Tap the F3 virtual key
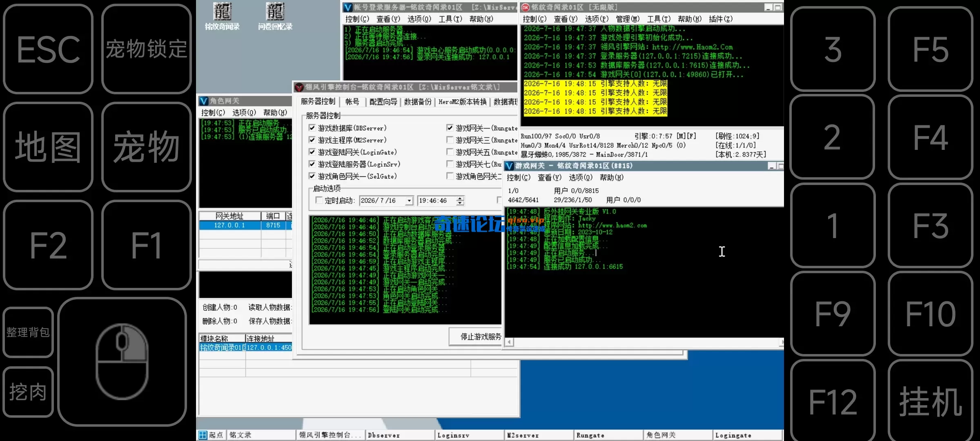The image size is (980, 441). [x=931, y=225]
